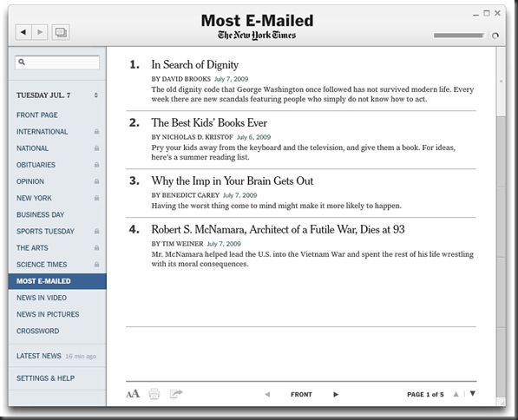Share the article with the share arrow icon
The image size is (518, 420).
176,394
